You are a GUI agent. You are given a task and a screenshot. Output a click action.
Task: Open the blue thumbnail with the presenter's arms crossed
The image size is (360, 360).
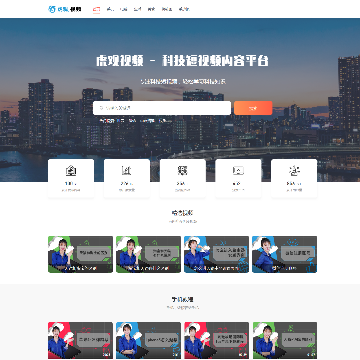(148, 340)
